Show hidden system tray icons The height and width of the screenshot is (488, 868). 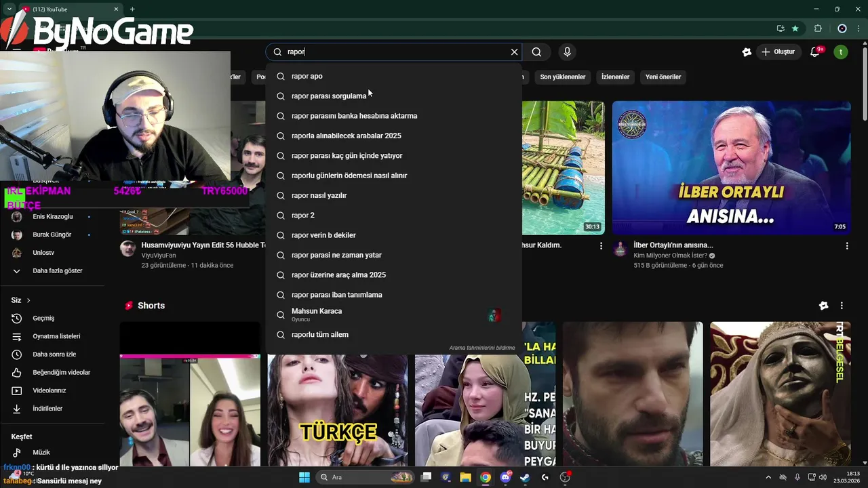click(768, 477)
